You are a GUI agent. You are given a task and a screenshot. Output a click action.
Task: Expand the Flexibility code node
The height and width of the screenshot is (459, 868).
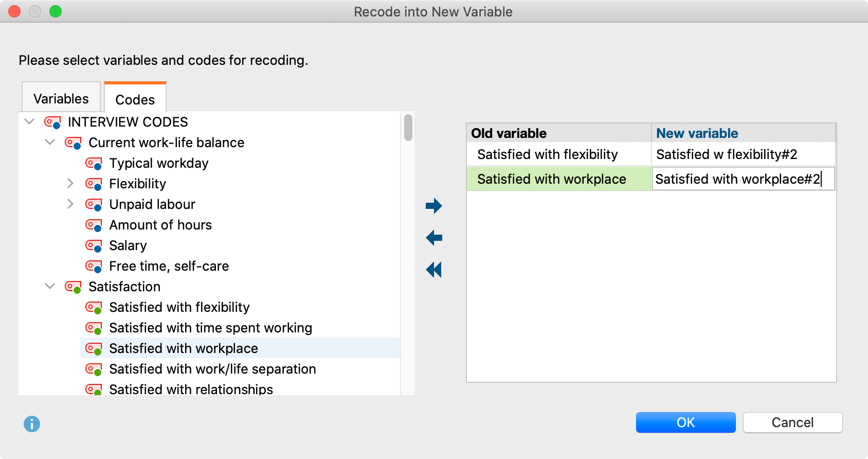tap(70, 183)
